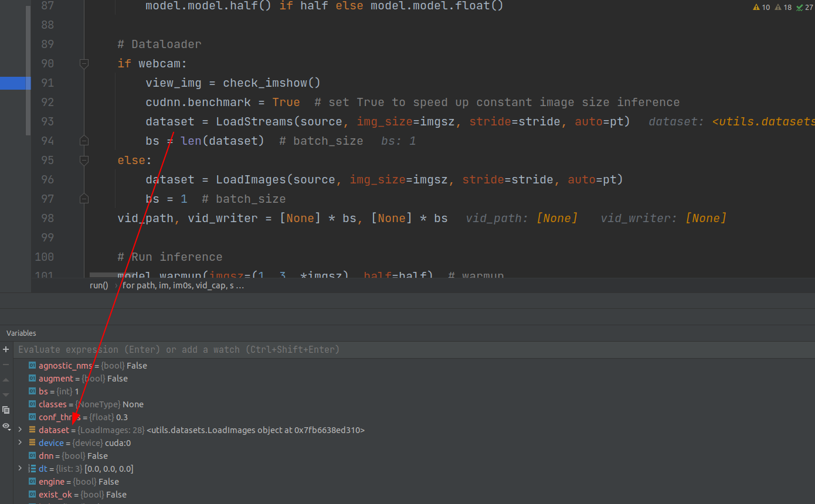
Task: Set a breakpoint at line number 91
Action: point(47,83)
